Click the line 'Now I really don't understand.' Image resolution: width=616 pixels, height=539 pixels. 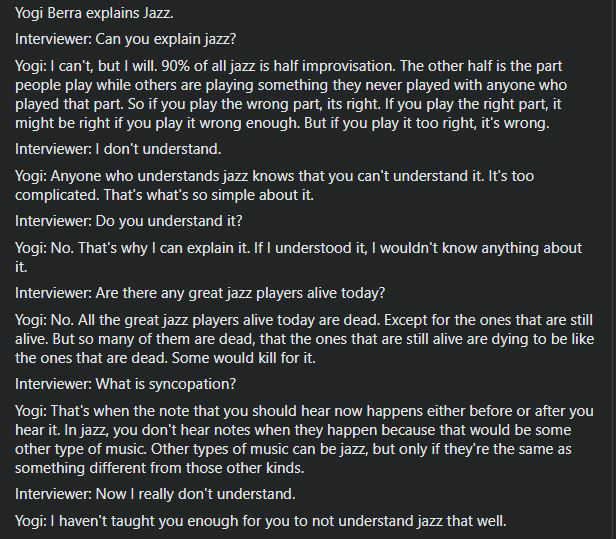click(x=195, y=494)
